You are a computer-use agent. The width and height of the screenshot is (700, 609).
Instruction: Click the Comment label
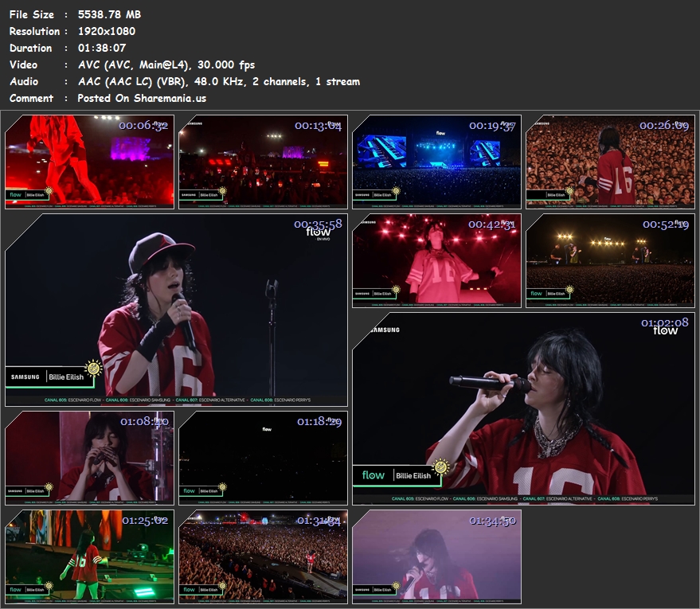tap(31, 98)
